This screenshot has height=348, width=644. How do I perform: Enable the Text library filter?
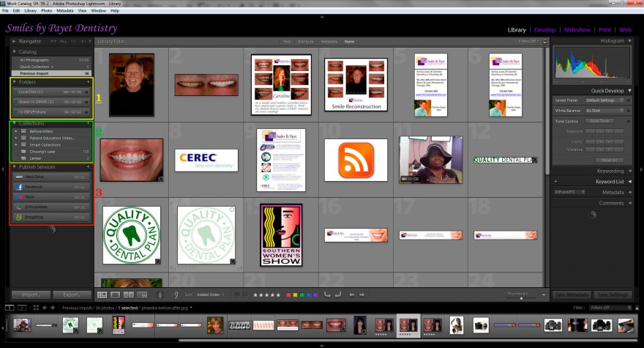point(286,42)
